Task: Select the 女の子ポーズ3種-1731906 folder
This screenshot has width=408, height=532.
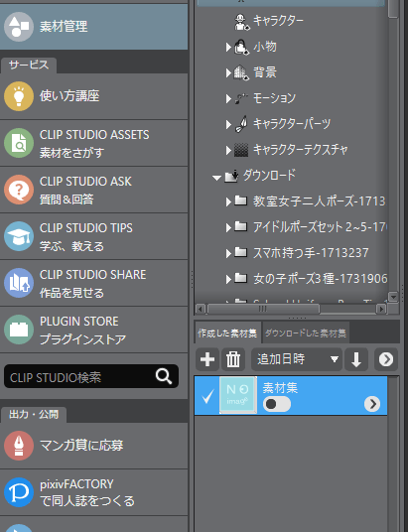Action: coord(320,279)
